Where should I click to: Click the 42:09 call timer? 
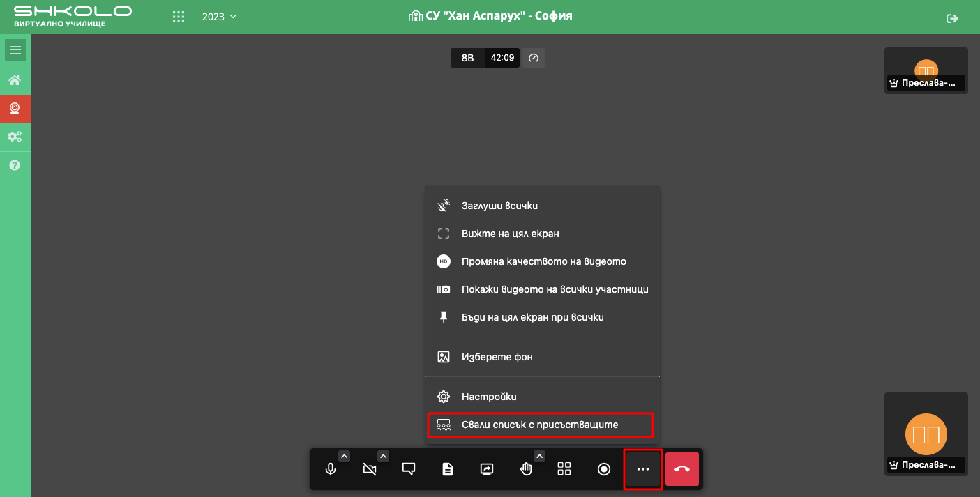click(503, 58)
